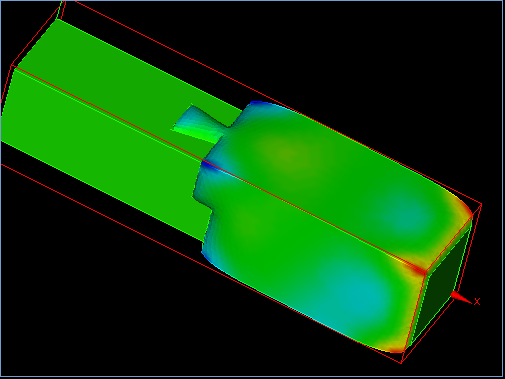The width and height of the screenshot is (505, 379).
Task: Click the small cyan wedge-shaped notch
Action: click(x=198, y=125)
